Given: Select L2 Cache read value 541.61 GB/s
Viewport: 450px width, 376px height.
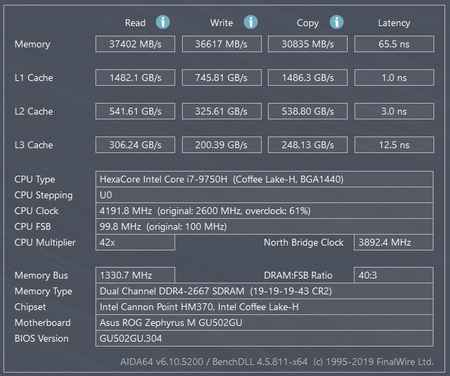Looking at the screenshot, I should tap(135, 111).
